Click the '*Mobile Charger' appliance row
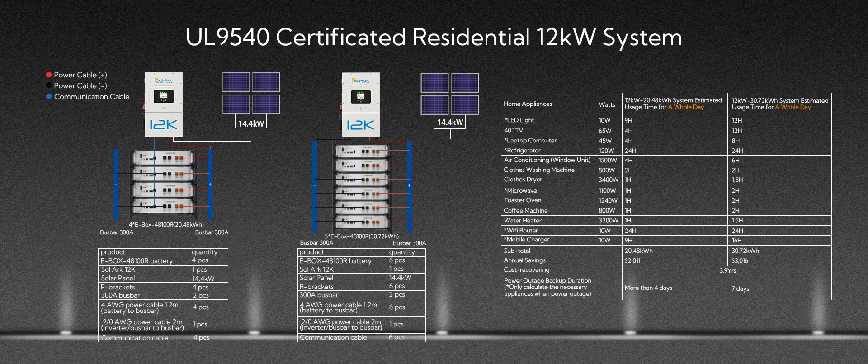The image size is (868, 364). tap(666, 240)
